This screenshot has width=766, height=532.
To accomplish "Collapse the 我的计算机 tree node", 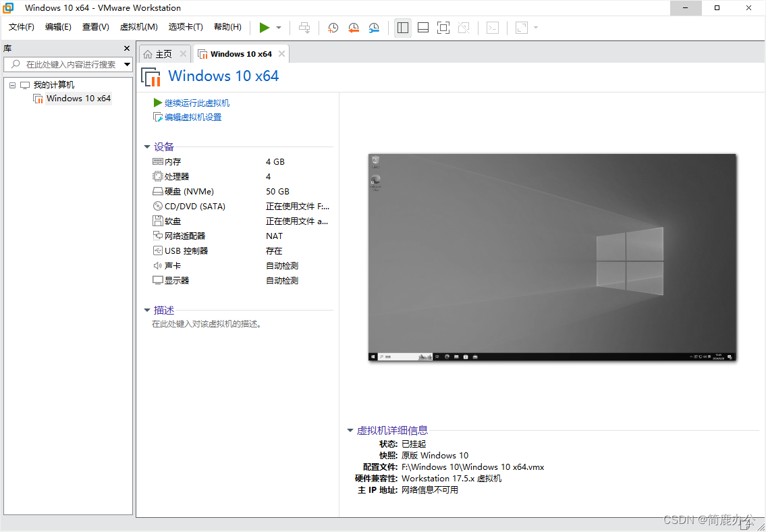I will click(x=13, y=85).
